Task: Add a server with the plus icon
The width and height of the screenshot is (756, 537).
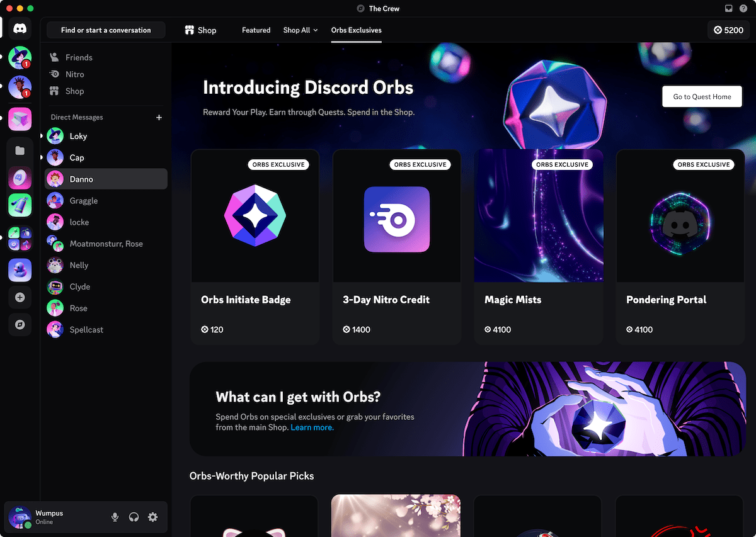Action: [x=20, y=297]
